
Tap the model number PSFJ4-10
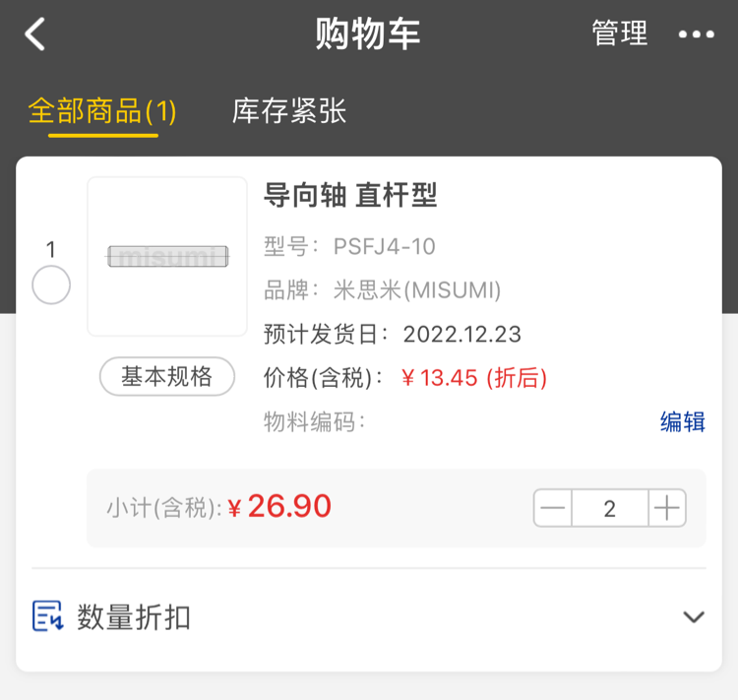[384, 246]
